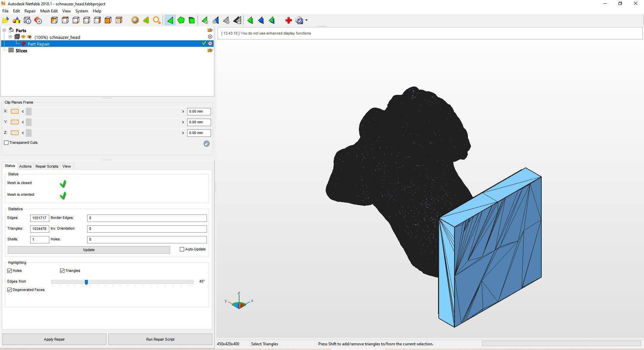Click the first green selection triangle after separator
644x350 pixels.
(x=250, y=20)
